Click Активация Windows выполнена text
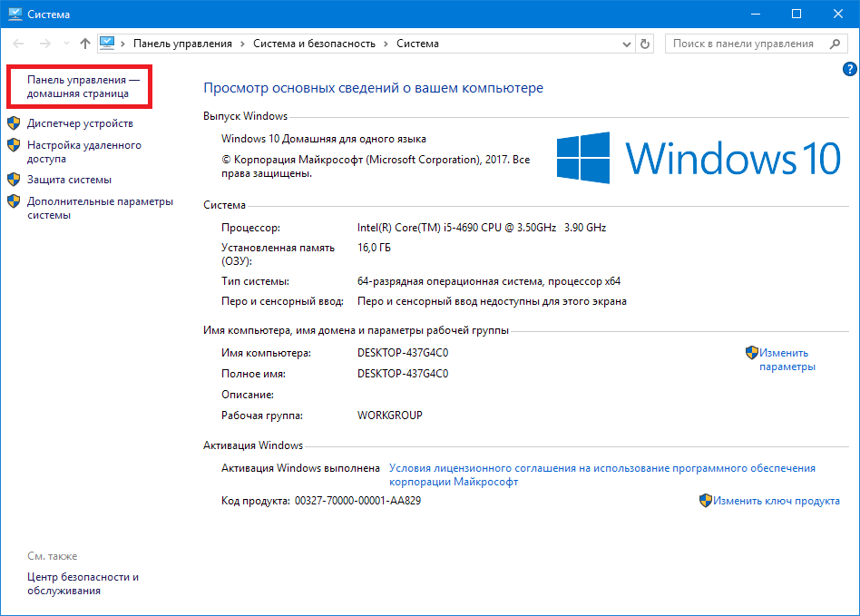The width and height of the screenshot is (860, 616). coord(300,468)
